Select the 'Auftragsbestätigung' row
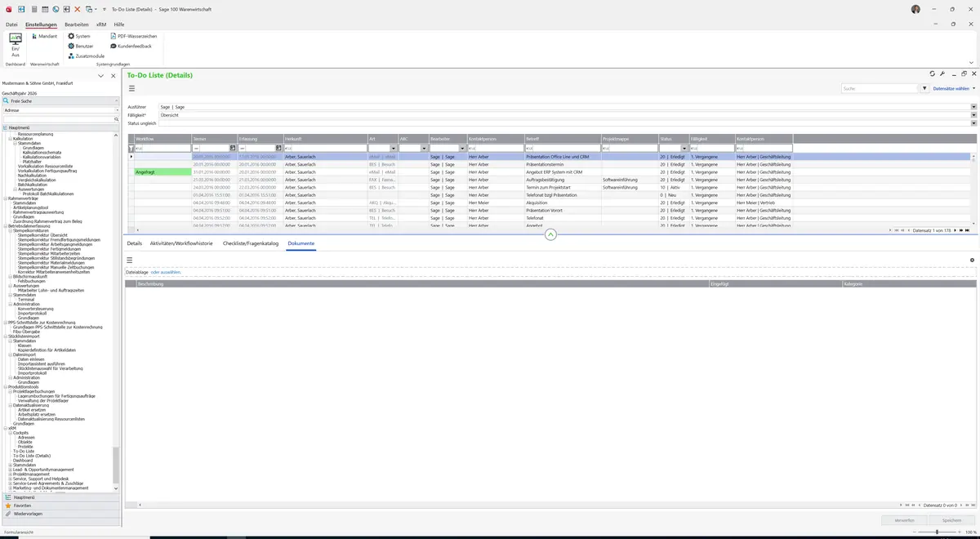Viewport: 980px width, 539px height. [550, 180]
